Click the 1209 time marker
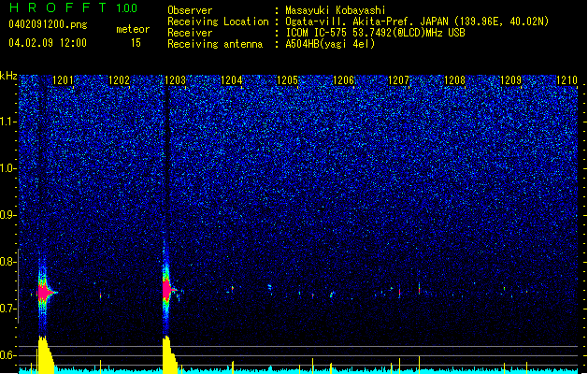The image size is (588, 374). pos(510,79)
